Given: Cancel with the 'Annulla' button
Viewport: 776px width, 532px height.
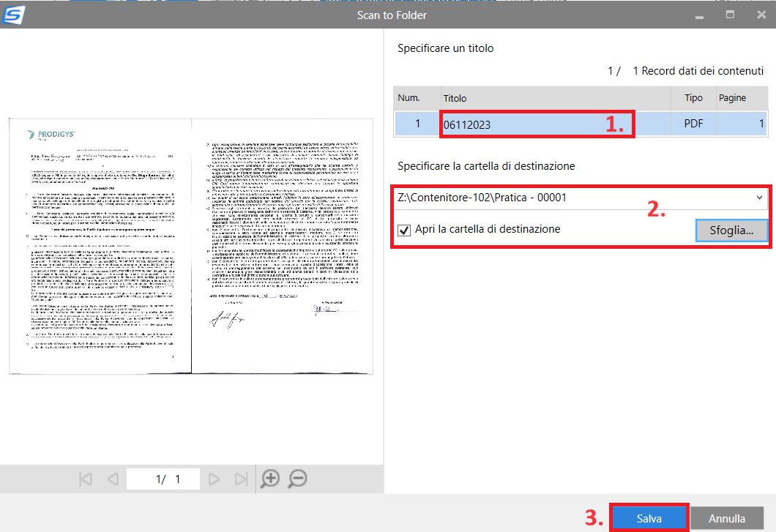Looking at the screenshot, I should 726,518.
